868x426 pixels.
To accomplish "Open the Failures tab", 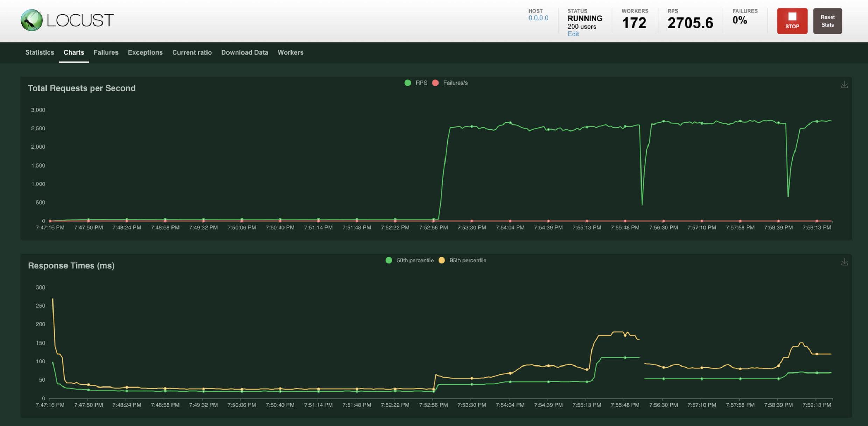I will [106, 52].
